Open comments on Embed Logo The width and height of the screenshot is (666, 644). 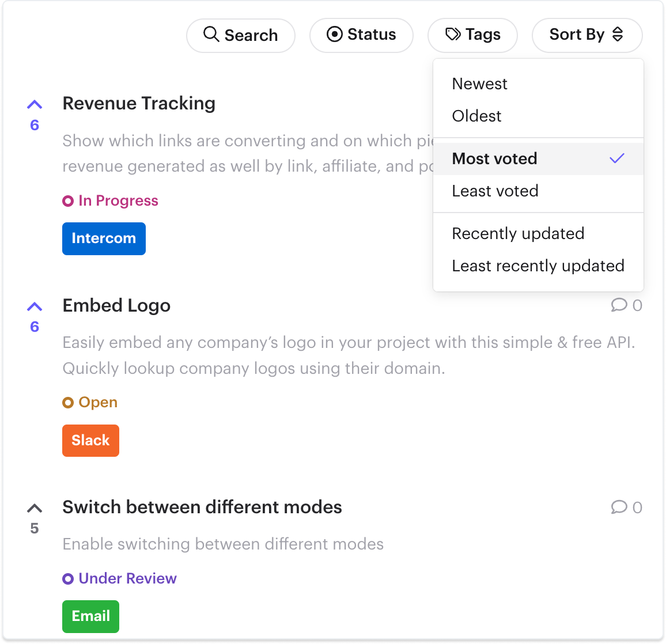click(626, 305)
